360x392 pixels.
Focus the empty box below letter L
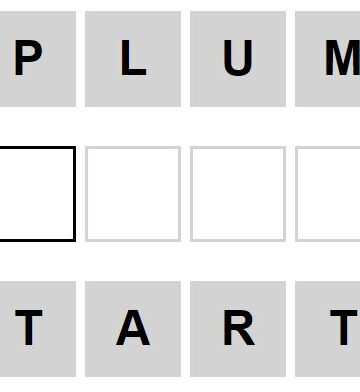[x=133, y=194]
